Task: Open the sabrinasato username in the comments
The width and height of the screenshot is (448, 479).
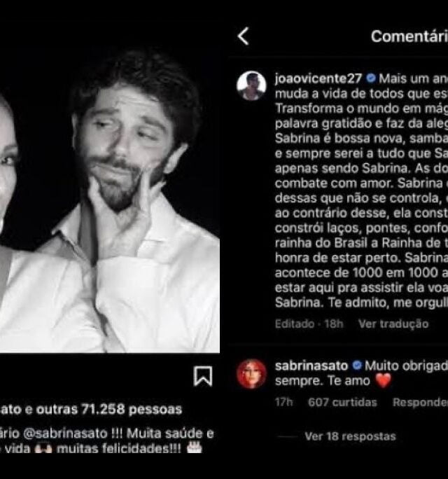Action: (x=311, y=366)
